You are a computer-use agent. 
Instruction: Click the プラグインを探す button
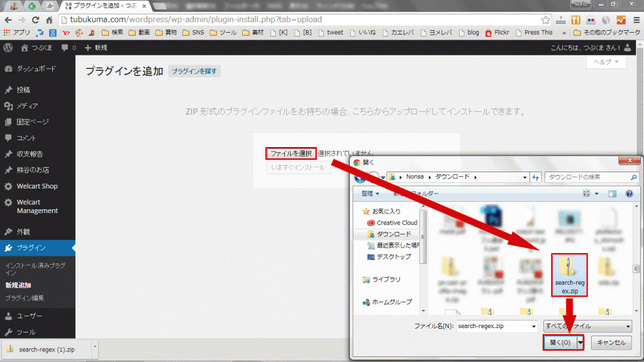point(194,72)
